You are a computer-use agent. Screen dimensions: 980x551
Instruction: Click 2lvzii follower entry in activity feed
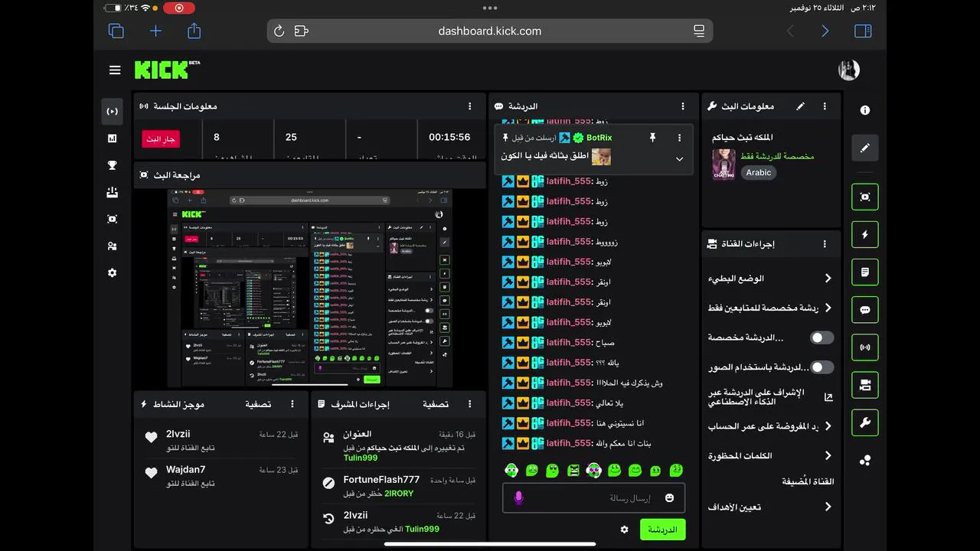221,441
